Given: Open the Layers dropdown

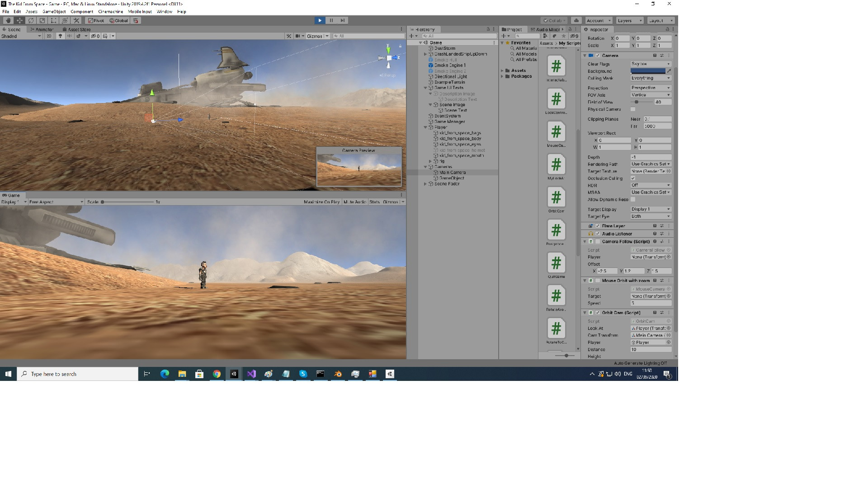Looking at the screenshot, I should coord(629,20).
